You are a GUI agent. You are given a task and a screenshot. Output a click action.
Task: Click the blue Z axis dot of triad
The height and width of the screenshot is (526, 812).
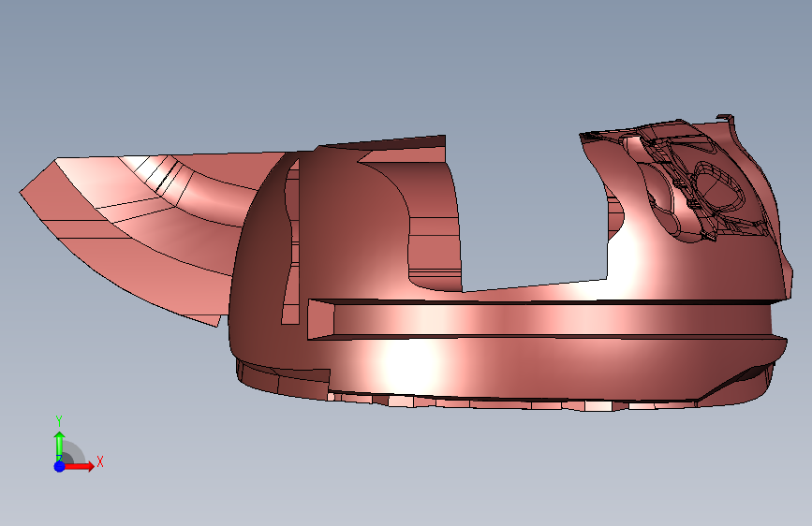coord(60,466)
